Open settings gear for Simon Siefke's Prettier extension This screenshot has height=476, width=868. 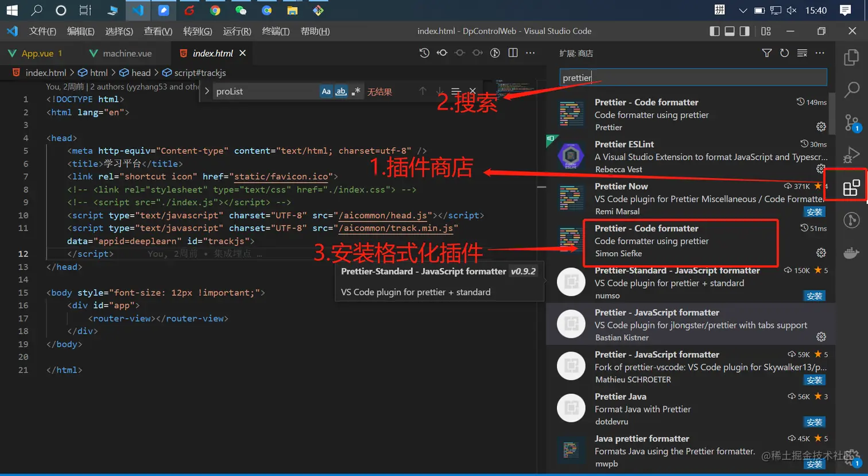pos(821,253)
